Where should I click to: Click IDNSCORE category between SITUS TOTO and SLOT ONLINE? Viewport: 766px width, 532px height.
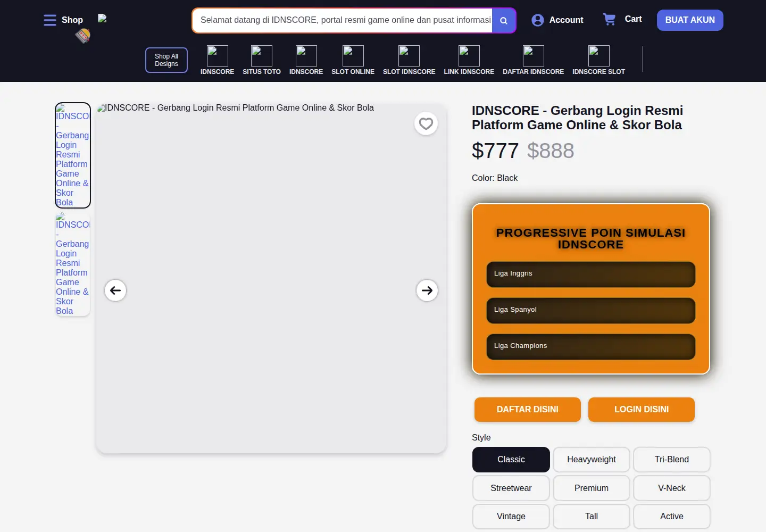(306, 60)
